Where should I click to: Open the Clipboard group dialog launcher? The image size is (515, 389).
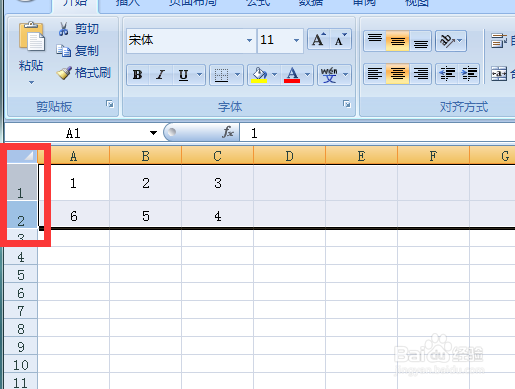(x=110, y=104)
